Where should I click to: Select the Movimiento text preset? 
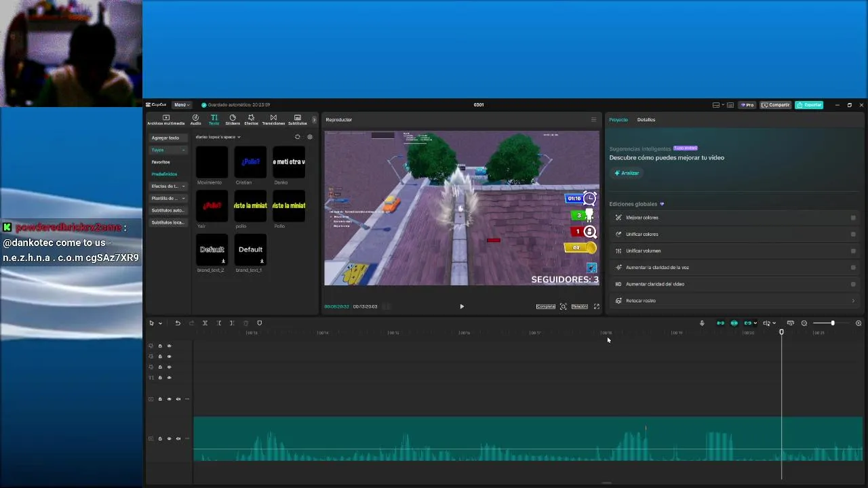[x=212, y=163]
